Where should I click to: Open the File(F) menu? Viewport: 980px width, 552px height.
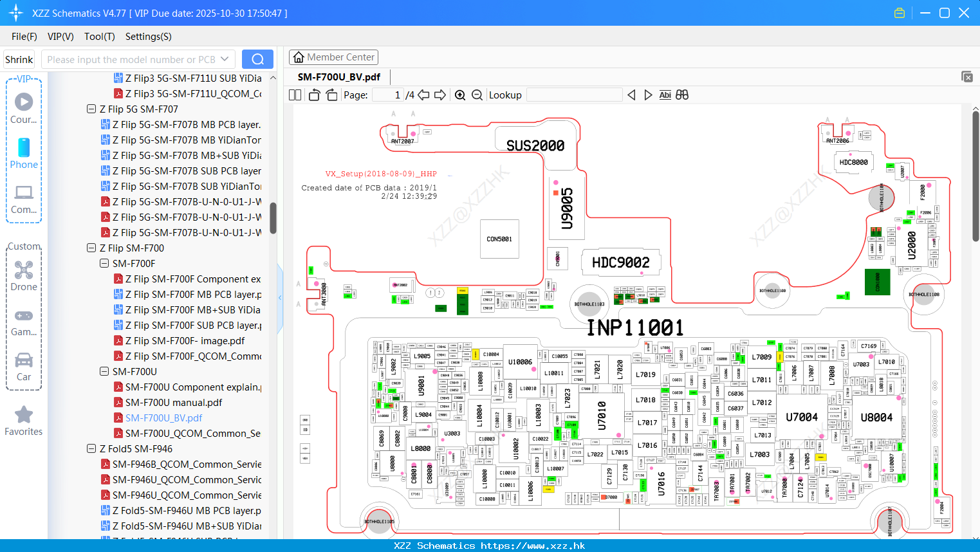[24, 37]
